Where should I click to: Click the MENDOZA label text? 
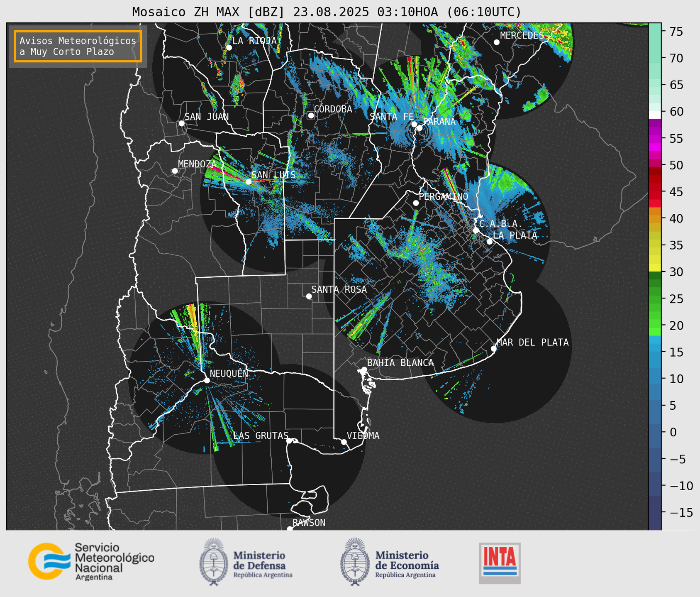pyautogui.click(x=197, y=164)
